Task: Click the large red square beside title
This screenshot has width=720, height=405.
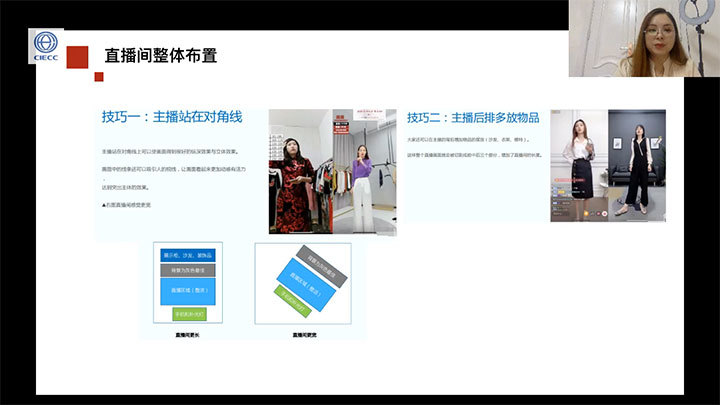Action: click(x=83, y=56)
